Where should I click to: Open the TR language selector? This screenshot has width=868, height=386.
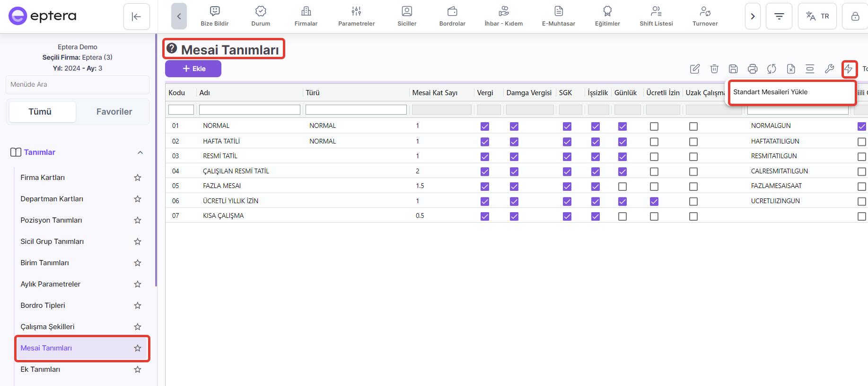[817, 17]
